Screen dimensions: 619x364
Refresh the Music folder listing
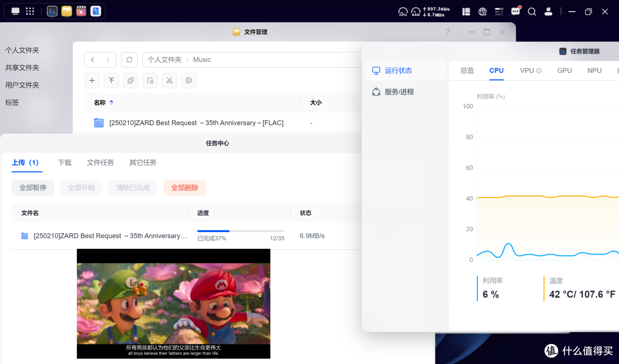coord(129,60)
